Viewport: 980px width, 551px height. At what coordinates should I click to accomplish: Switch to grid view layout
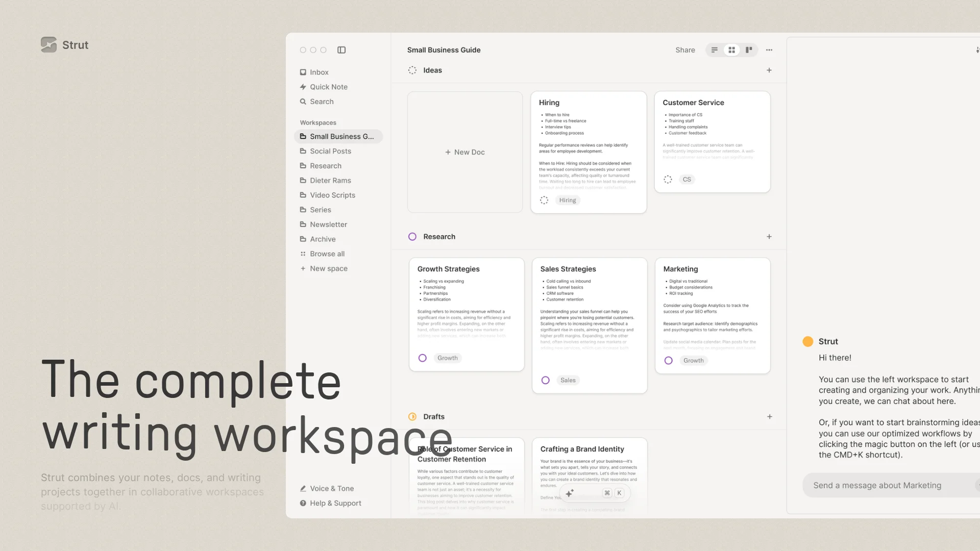pos(731,50)
